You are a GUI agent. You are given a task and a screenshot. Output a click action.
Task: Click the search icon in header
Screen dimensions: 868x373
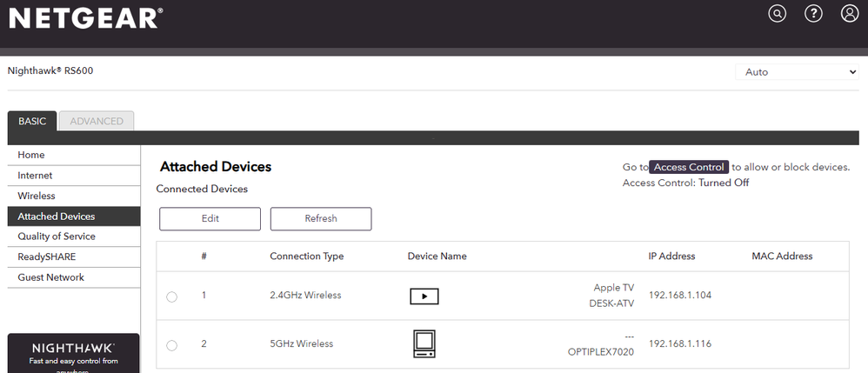click(x=778, y=14)
